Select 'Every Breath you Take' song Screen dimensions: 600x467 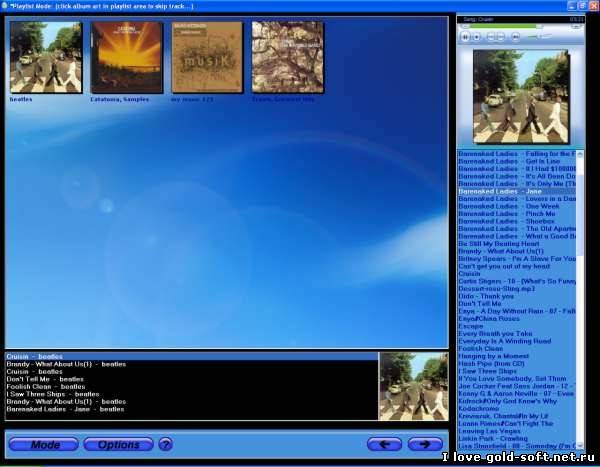[x=517, y=333]
